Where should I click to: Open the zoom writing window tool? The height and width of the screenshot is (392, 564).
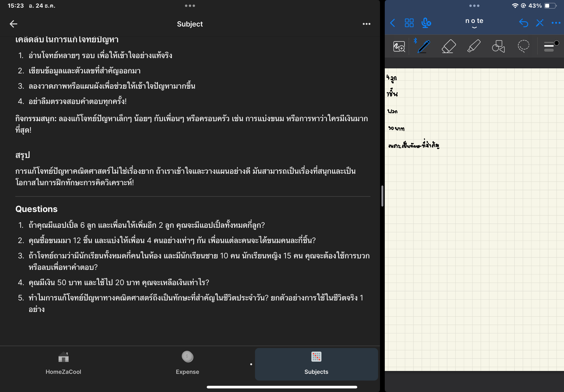399,46
